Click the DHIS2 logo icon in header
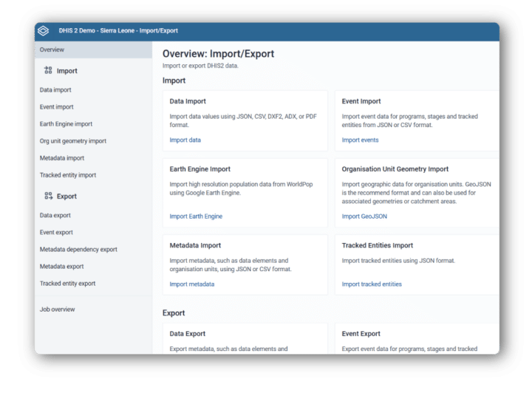The width and height of the screenshot is (532, 393). [x=44, y=31]
